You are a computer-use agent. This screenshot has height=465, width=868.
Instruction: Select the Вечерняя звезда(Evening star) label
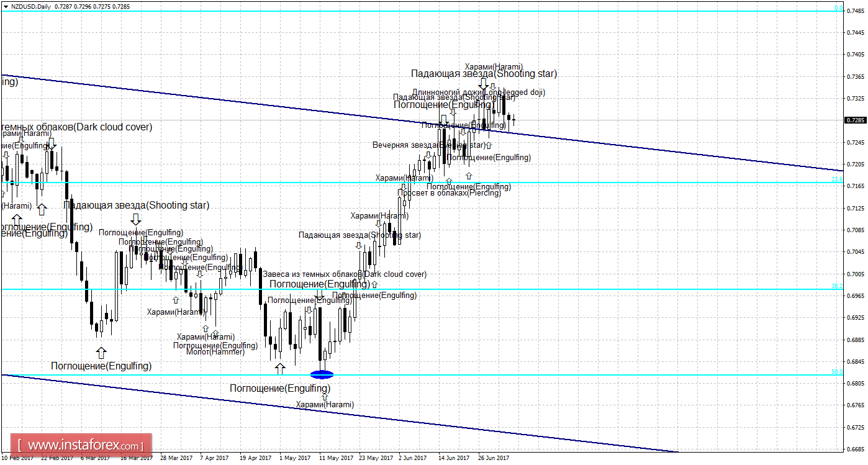point(429,145)
